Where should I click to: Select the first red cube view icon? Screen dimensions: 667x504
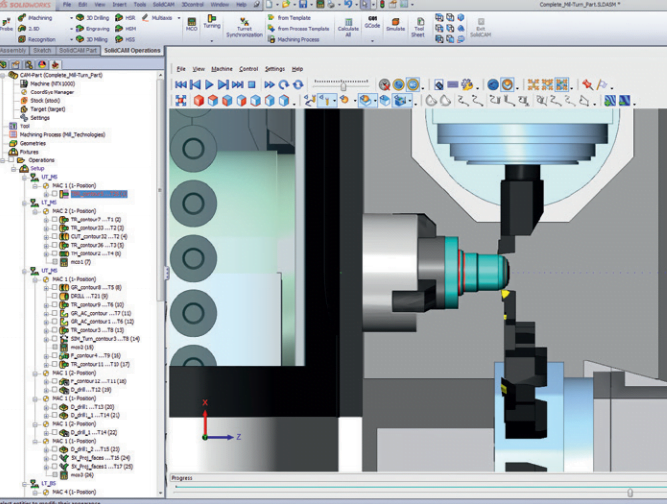(x=199, y=101)
